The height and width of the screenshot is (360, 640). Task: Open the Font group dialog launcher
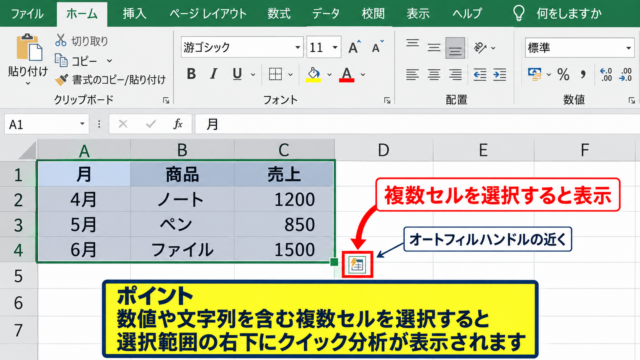(387, 100)
